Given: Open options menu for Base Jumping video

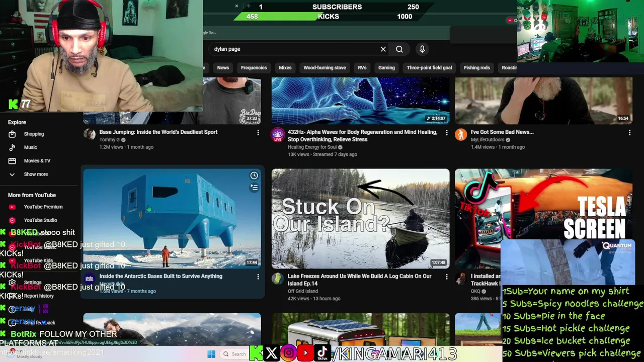Looking at the screenshot, I should click(x=258, y=133).
